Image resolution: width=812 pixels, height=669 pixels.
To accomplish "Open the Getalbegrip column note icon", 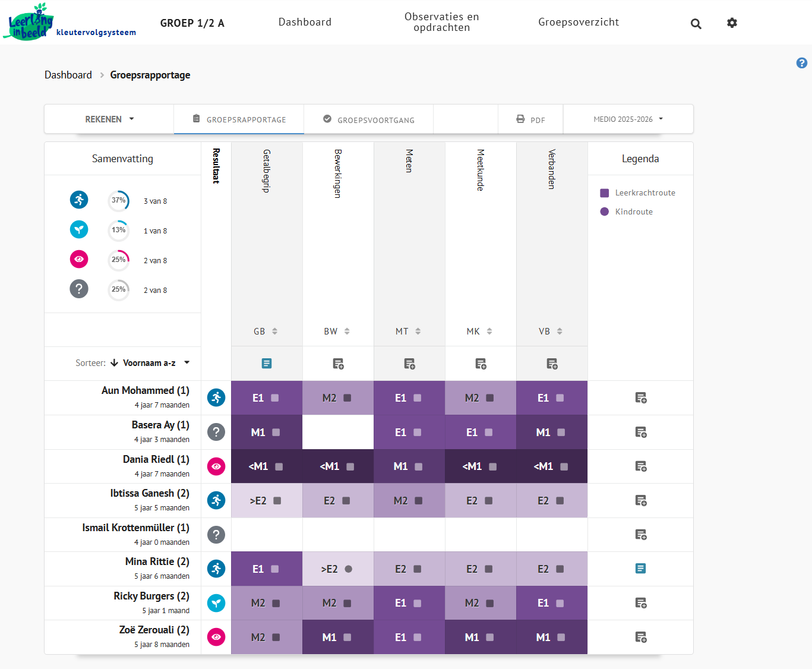I will pyautogui.click(x=267, y=363).
